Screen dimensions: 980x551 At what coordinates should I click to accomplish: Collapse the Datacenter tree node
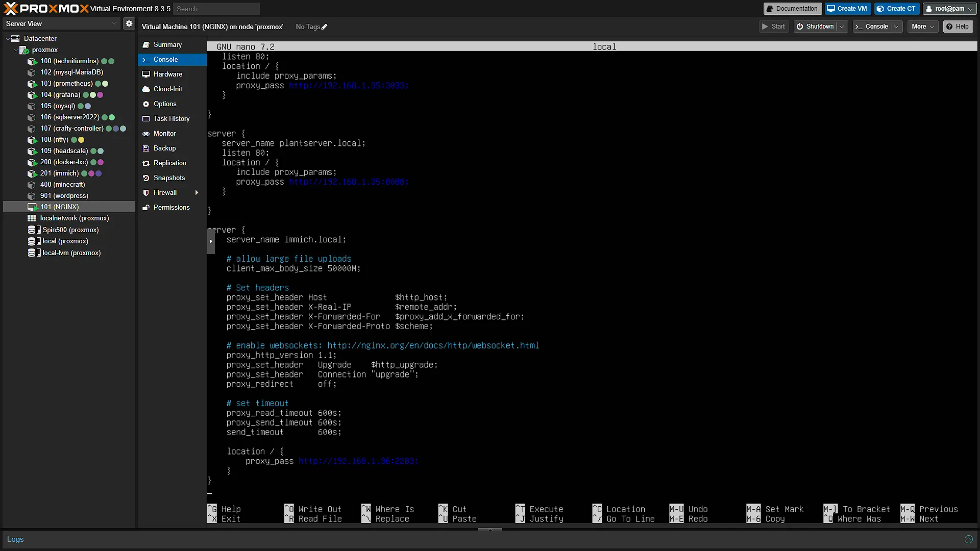[x=7, y=39]
